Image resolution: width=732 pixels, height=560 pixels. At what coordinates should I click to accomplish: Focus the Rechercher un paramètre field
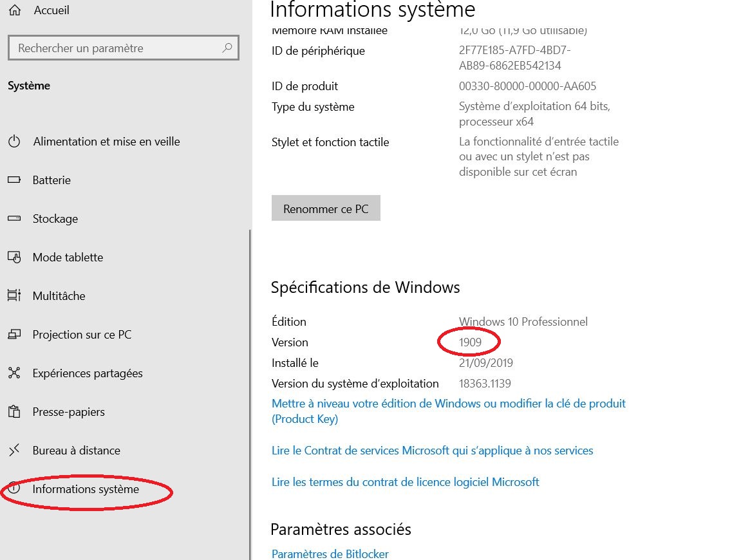tap(123, 48)
